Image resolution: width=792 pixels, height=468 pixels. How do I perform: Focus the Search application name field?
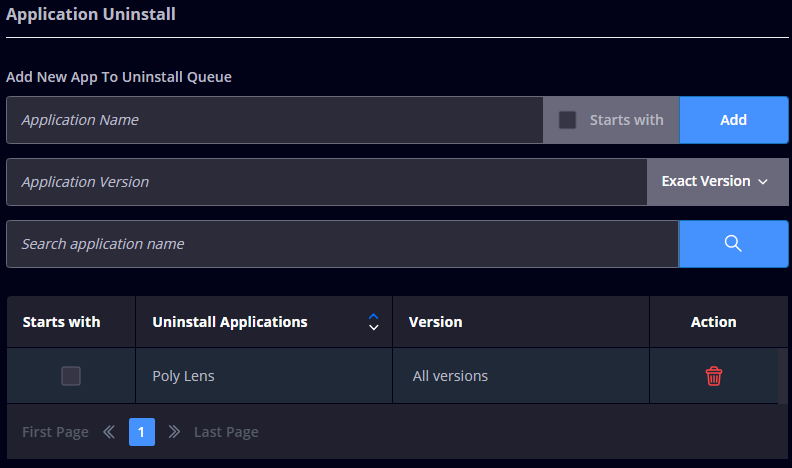[x=342, y=244]
